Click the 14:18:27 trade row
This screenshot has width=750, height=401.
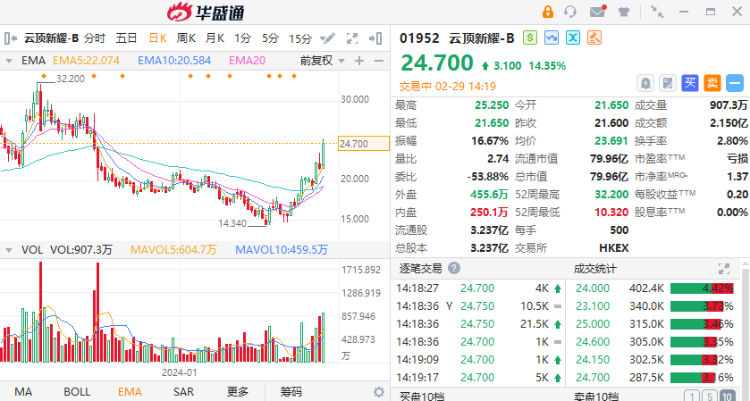[479, 288]
